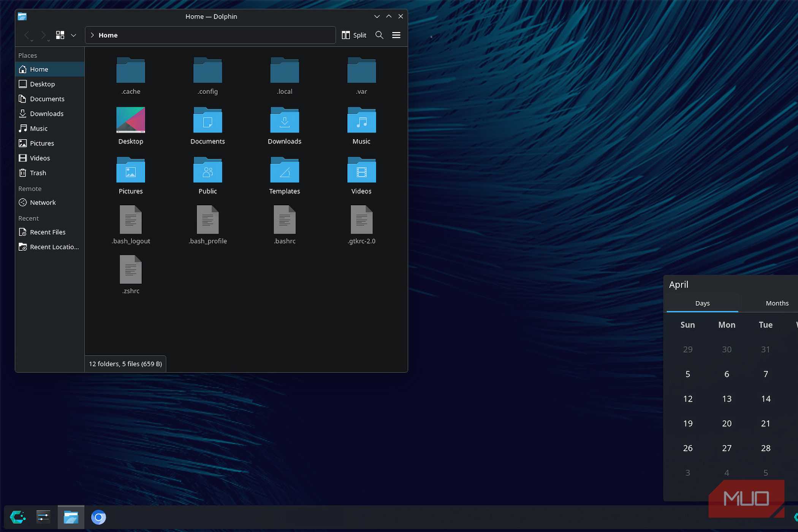This screenshot has width=798, height=532.
Task: Open Recent Locations in sidebar
Action: 50,247
